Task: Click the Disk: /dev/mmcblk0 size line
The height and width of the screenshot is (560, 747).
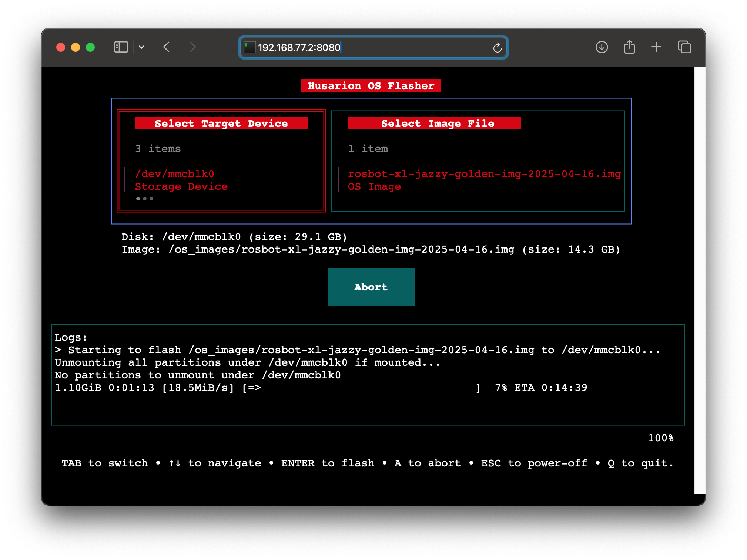Action: (234, 237)
